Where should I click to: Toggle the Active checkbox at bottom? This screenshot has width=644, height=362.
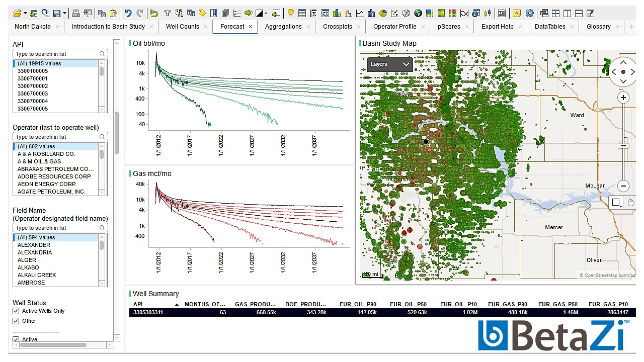click(x=16, y=340)
